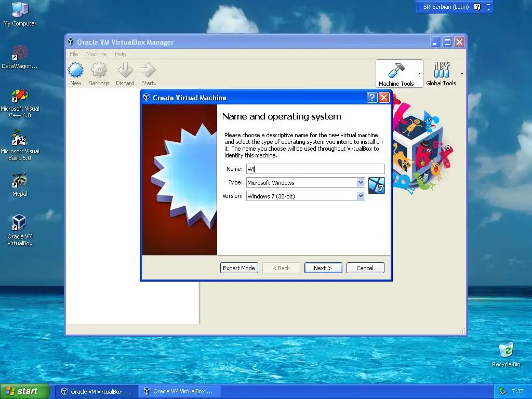The width and height of the screenshot is (532, 399).
Task: Cancel the Create Virtual Machine dialog
Action: click(365, 268)
